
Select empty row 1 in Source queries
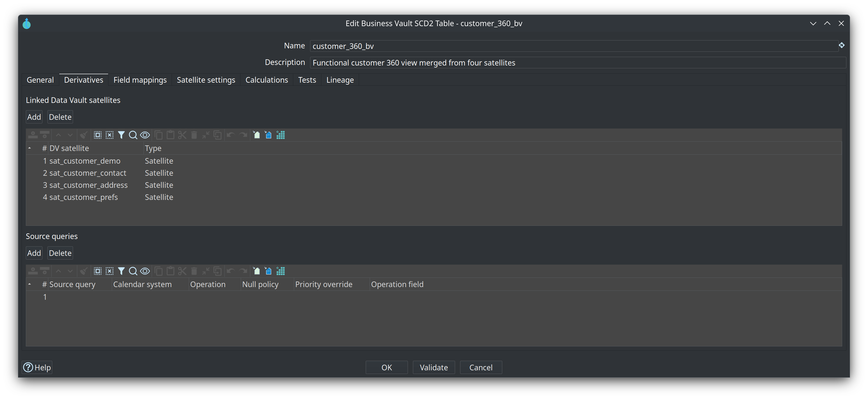(x=434, y=297)
